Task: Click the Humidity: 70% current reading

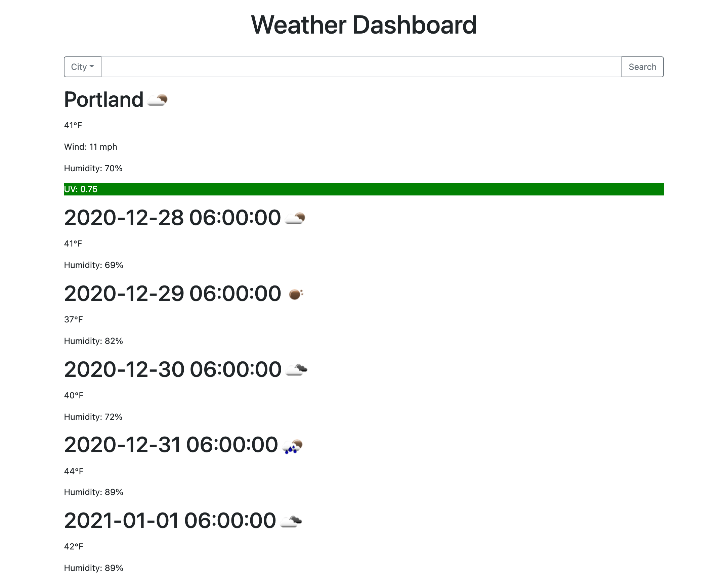Action: pos(93,169)
